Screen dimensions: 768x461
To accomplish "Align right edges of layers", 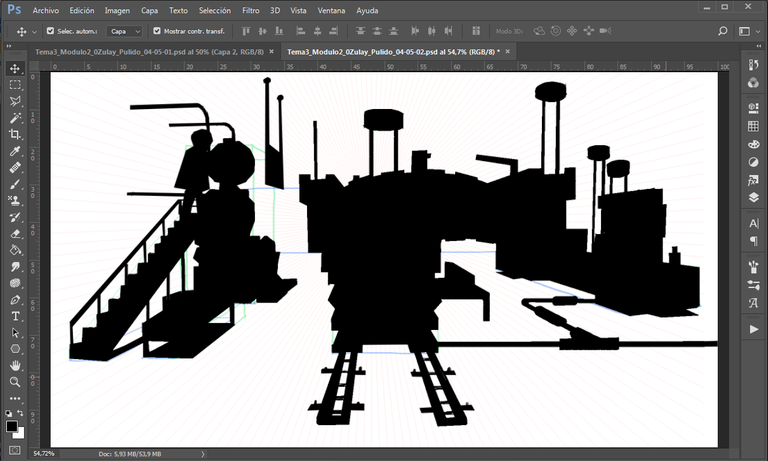I will pos(334,31).
